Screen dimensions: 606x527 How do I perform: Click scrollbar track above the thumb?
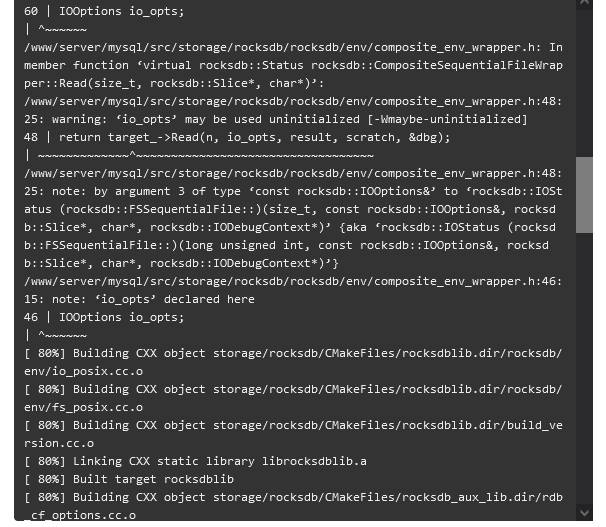coord(584,83)
